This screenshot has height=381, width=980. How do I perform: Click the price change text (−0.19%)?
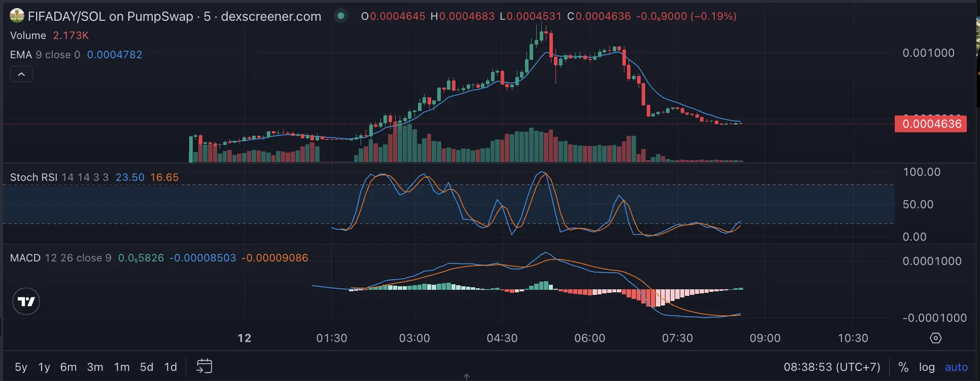714,16
